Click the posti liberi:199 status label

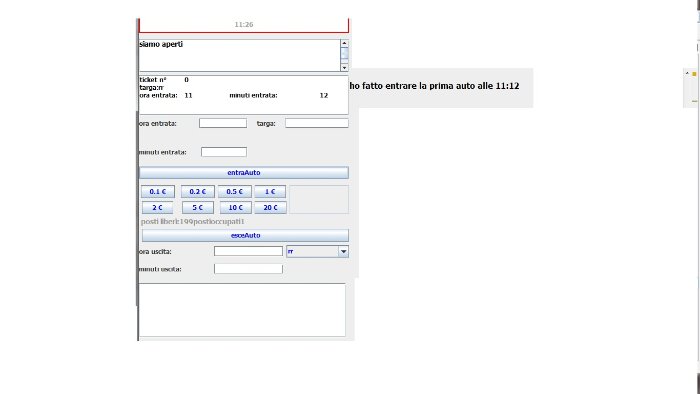[x=193, y=221]
